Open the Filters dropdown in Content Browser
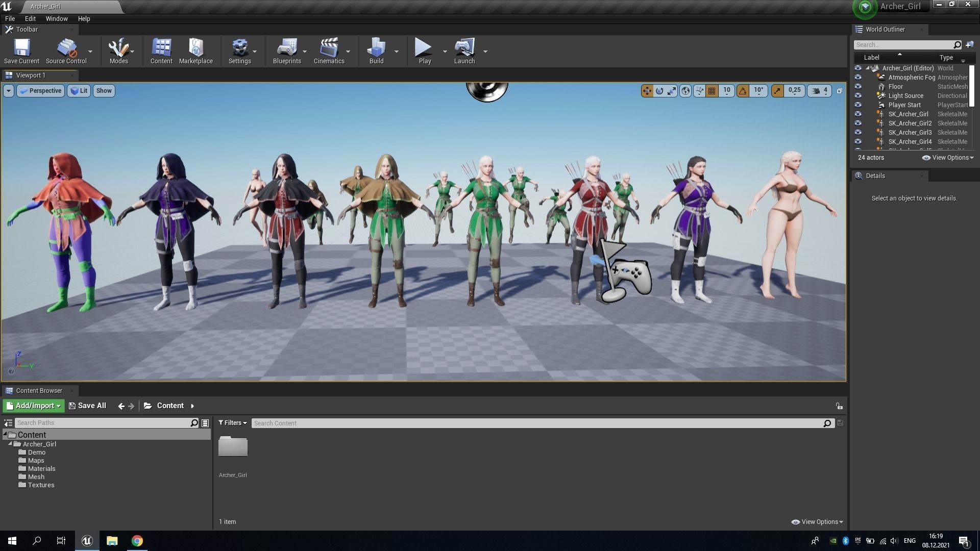 pyautogui.click(x=233, y=423)
